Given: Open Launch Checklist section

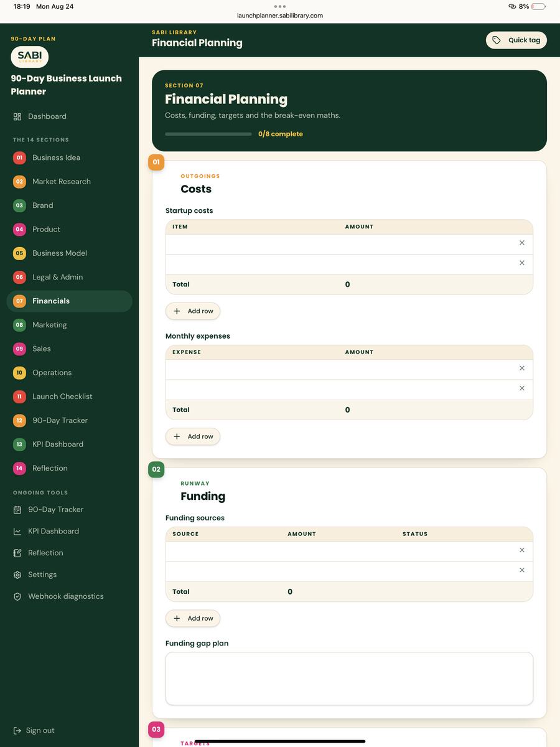Looking at the screenshot, I should (69, 397).
